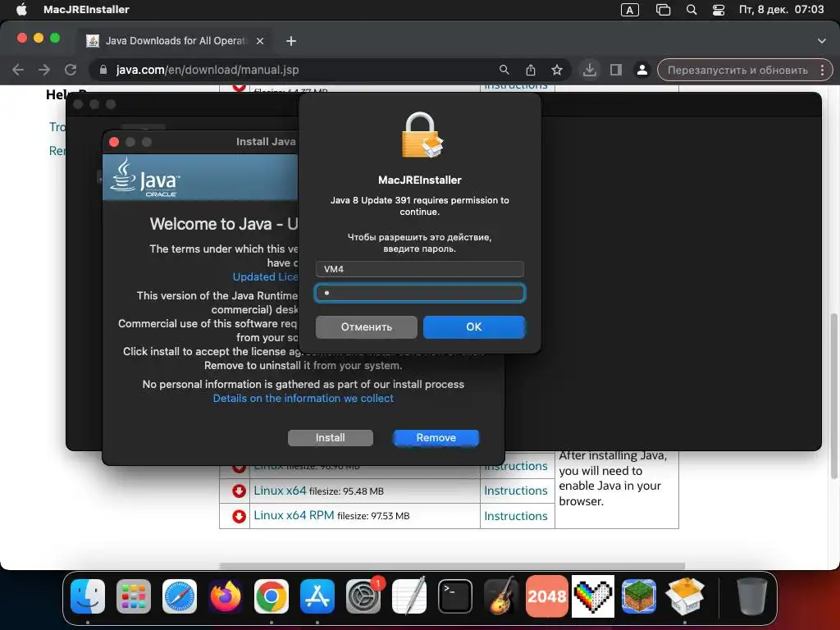Open Terminal from the Dock

click(455, 596)
